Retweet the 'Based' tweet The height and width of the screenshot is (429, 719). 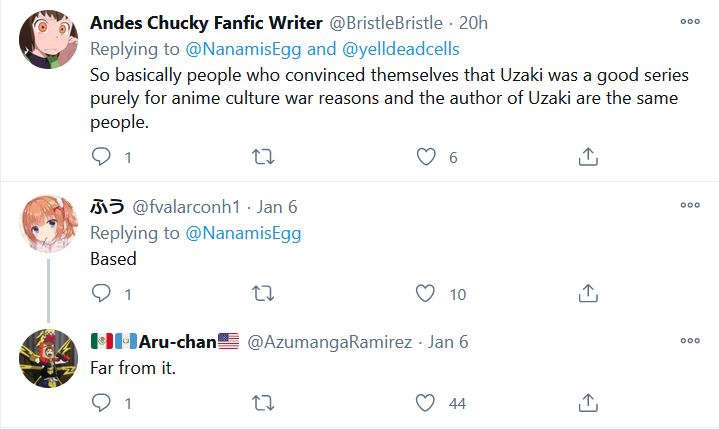coord(263,294)
